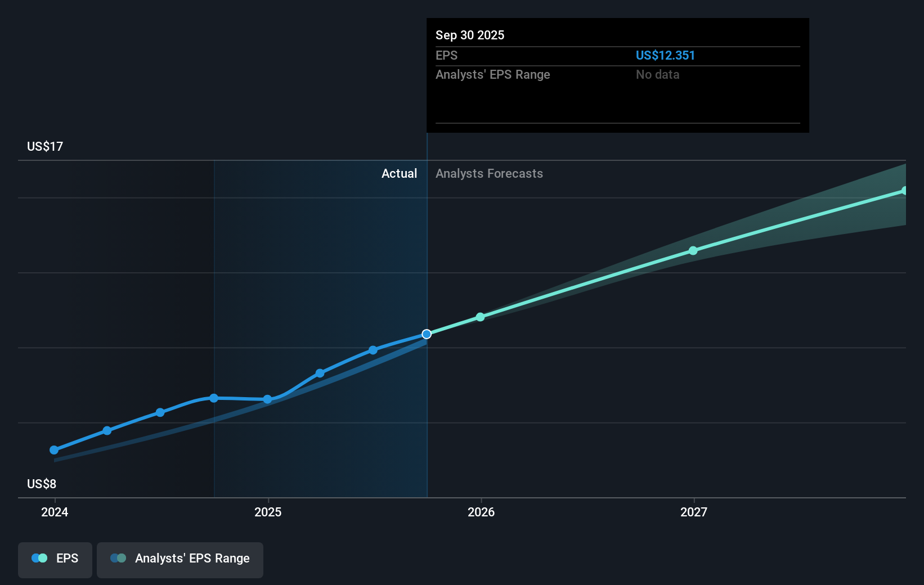Select the first 2024 EPS data point
Viewport: 924px width, 585px height.
(x=53, y=450)
